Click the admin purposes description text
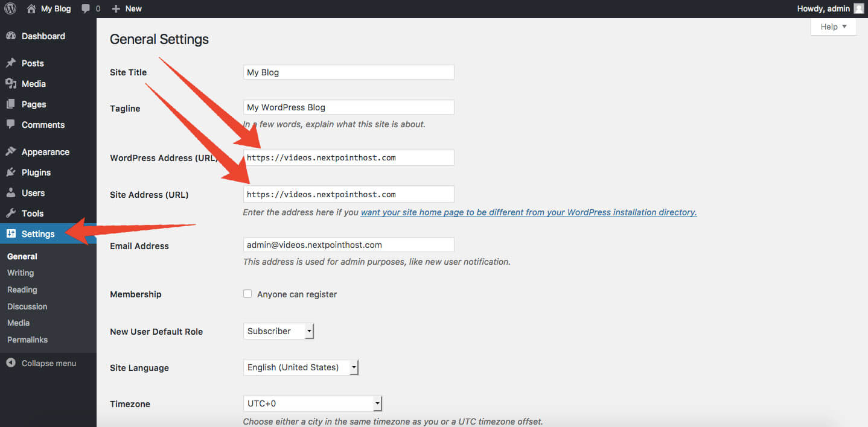This screenshot has width=868, height=427. pos(377,262)
